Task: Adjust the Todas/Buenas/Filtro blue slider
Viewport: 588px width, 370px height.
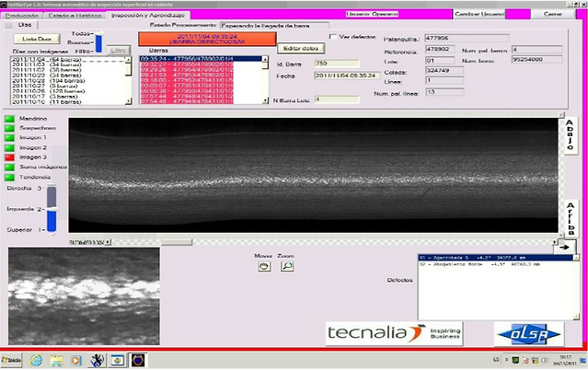Action: (98, 42)
